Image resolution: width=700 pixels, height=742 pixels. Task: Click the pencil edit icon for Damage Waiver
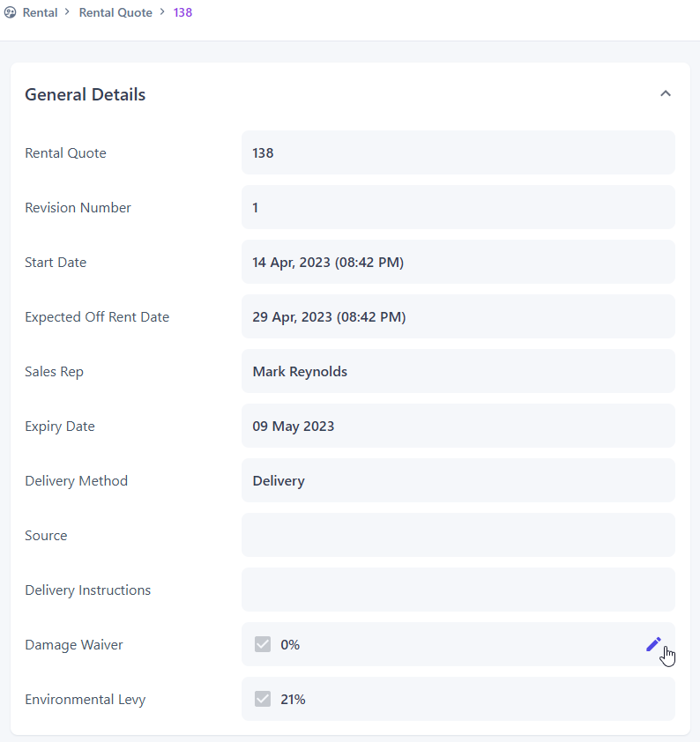coord(653,644)
